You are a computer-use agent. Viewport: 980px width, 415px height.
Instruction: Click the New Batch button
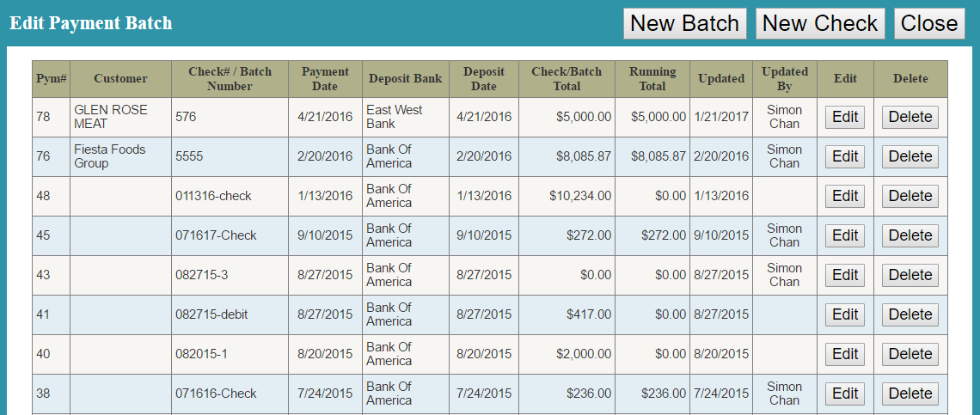click(684, 23)
